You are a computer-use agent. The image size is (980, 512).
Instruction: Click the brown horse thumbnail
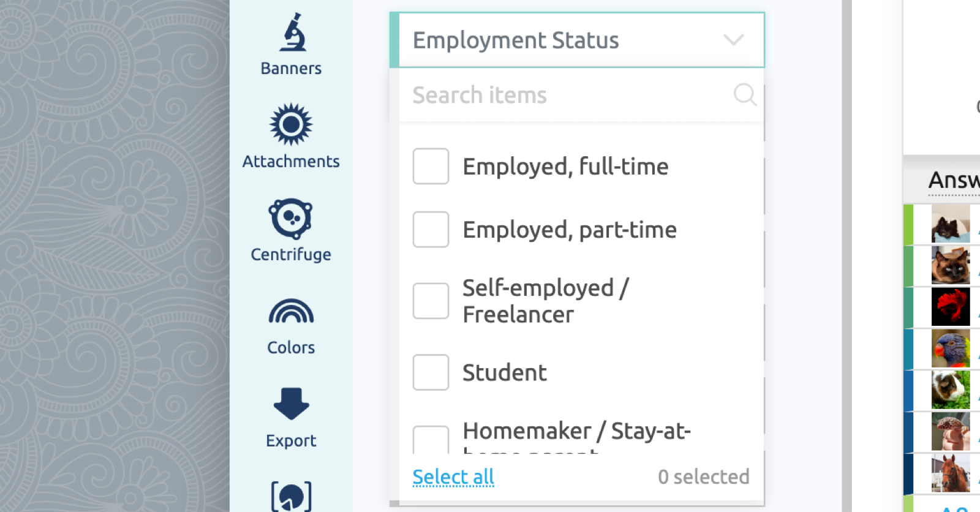click(x=951, y=473)
